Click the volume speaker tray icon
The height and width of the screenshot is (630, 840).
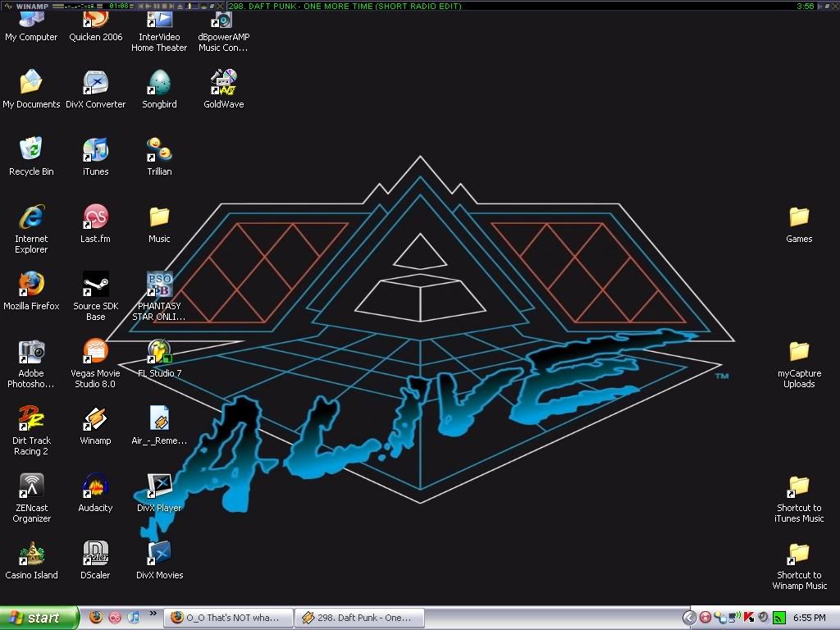pyautogui.click(x=764, y=618)
